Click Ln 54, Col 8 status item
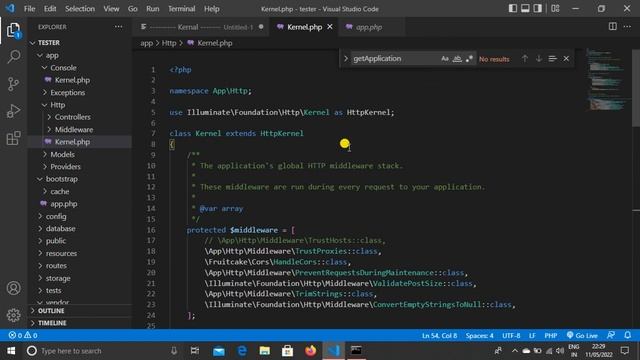Viewport: 640px width, 360px height. point(439,336)
